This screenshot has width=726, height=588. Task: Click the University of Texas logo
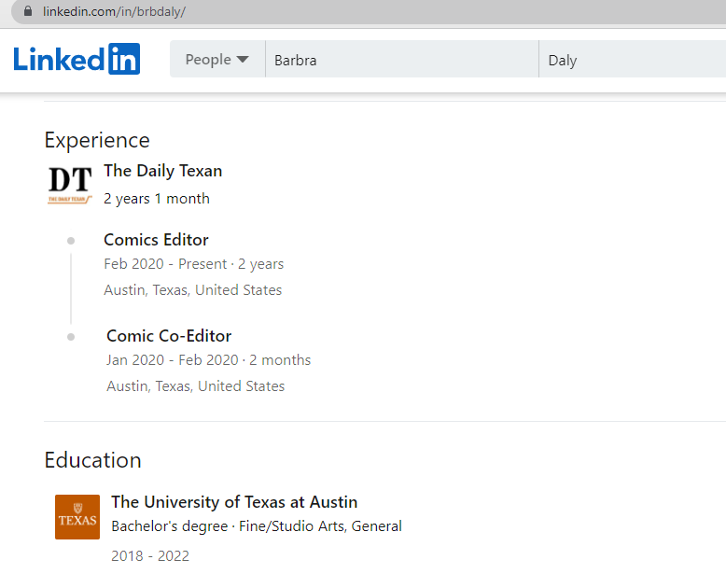(x=77, y=517)
